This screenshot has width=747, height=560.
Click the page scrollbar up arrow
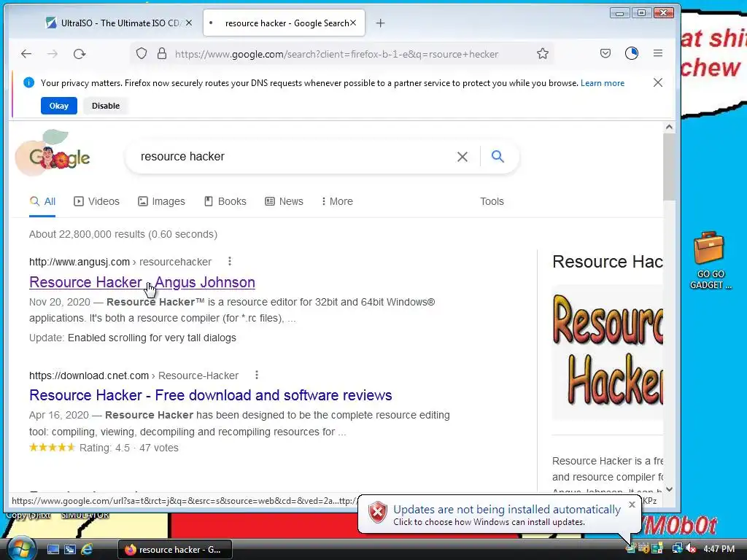tap(669, 127)
